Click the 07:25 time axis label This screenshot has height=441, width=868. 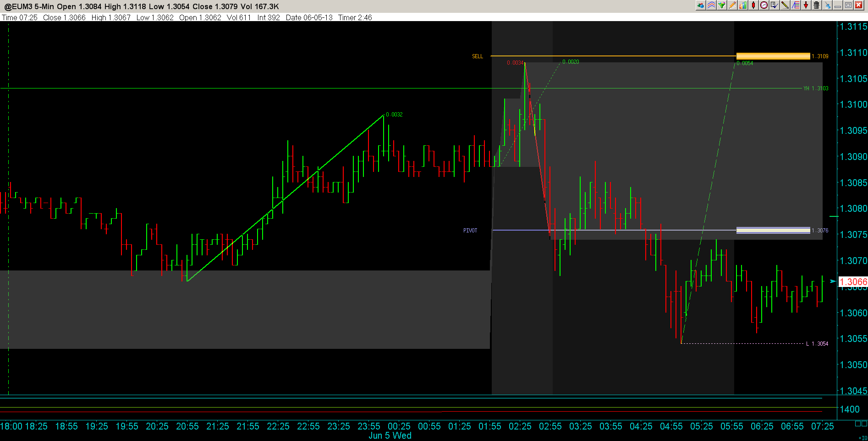pos(823,426)
